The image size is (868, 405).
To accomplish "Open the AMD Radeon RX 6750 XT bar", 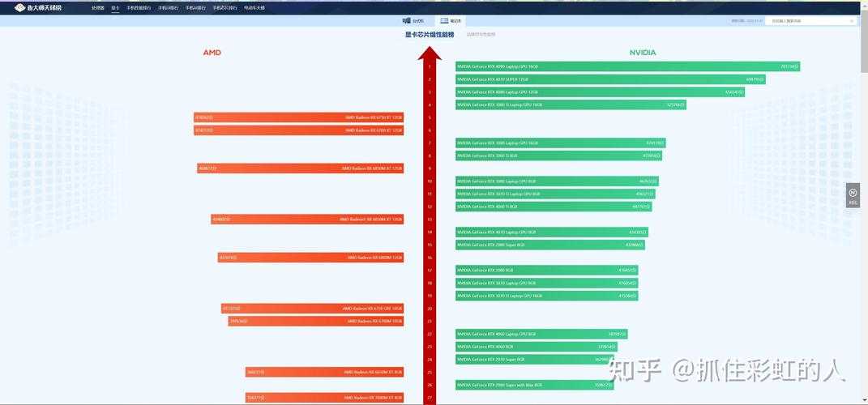I will tap(298, 117).
